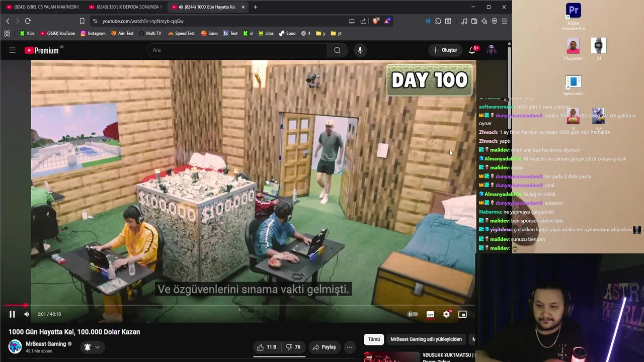Reload the current page
Screen dimensions: 644x362
(x=28, y=21)
